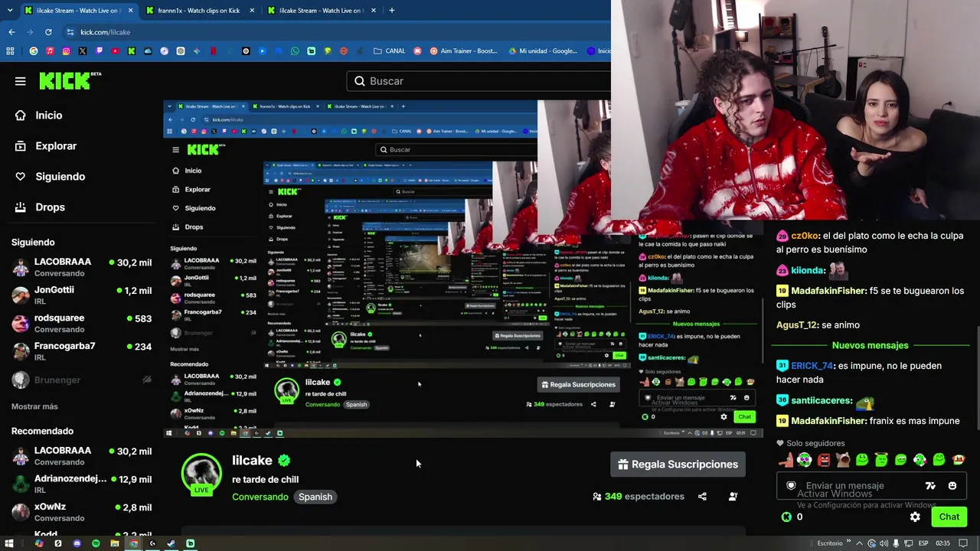Click the share icon beside viewer count

click(x=702, y=497)
